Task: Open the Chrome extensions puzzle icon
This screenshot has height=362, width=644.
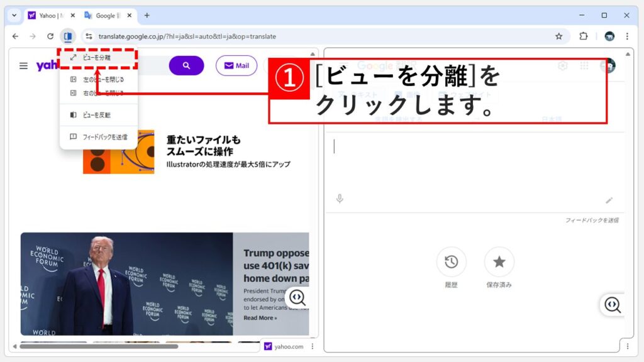Action: click(582, 36)
